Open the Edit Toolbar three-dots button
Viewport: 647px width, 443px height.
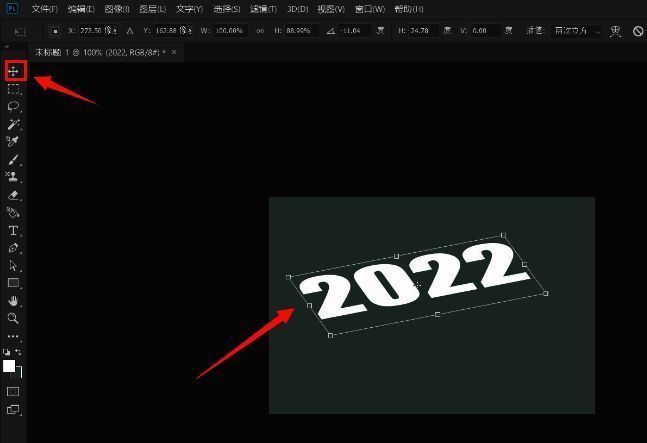coord(13,336)
